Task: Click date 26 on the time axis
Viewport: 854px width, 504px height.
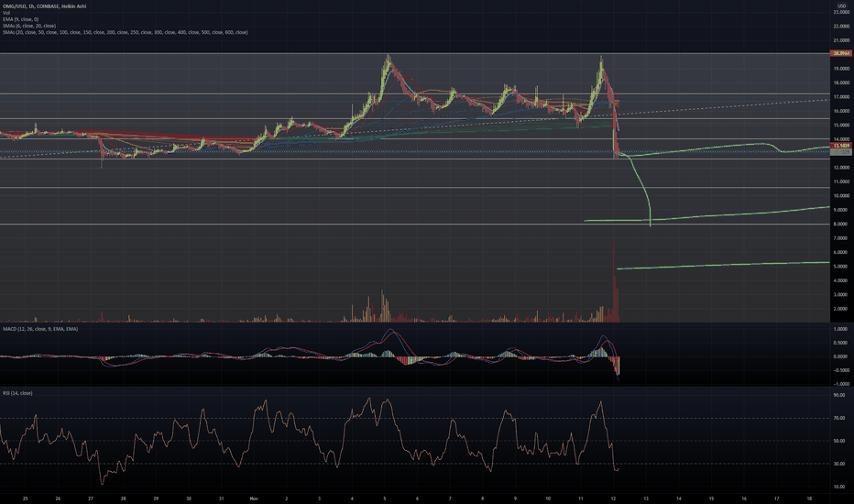Action: click(x=59, y=499)
